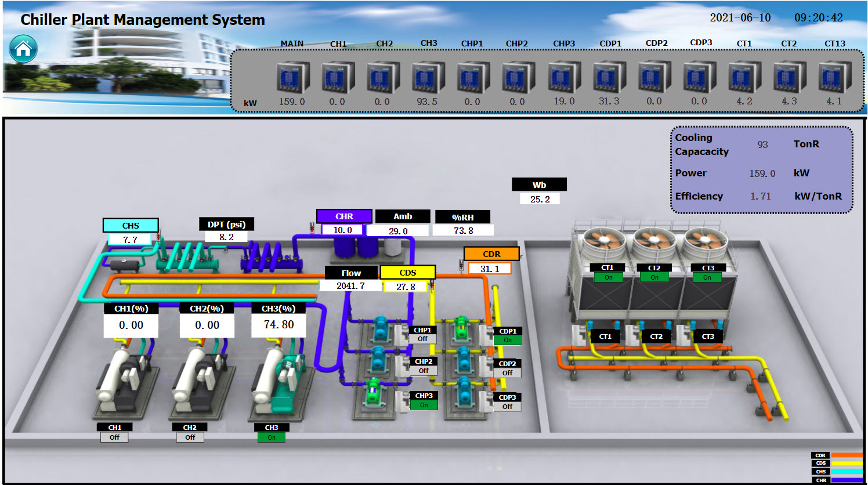Open the MAIN power meter icon
This screenshot has height=485, width=868.
click(x=292, y=77)
